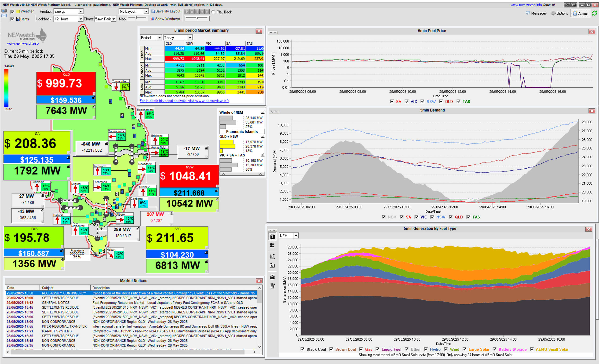Select the RECLASSIFY CONTINGENCY notice row
Screen dimensions: 599x364
[131, 293]
